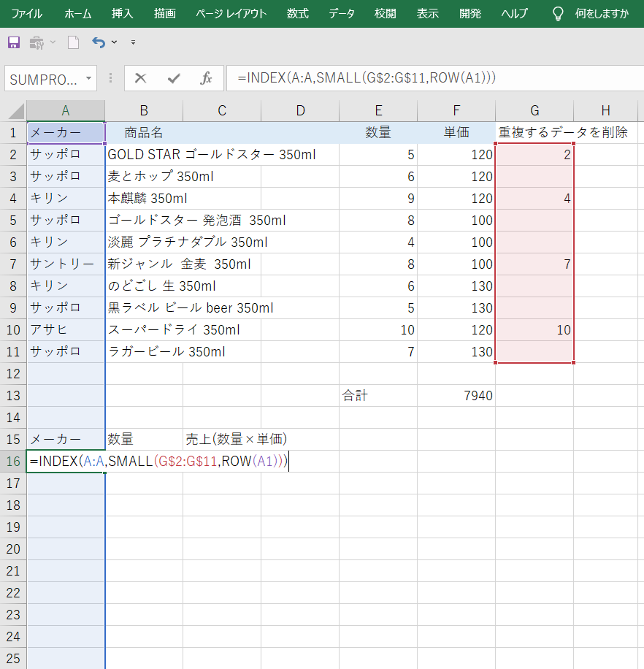Undo the last action

point(99,42)
